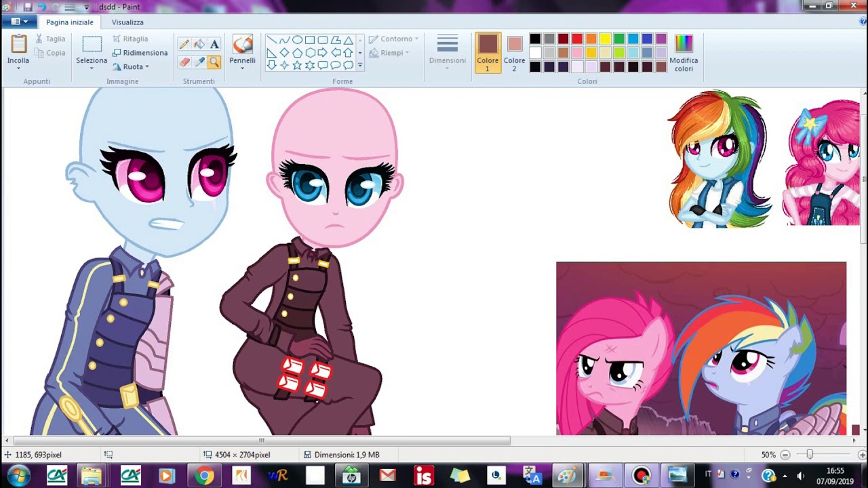Save the file from Quick Access toolbar

pos(27,7)
